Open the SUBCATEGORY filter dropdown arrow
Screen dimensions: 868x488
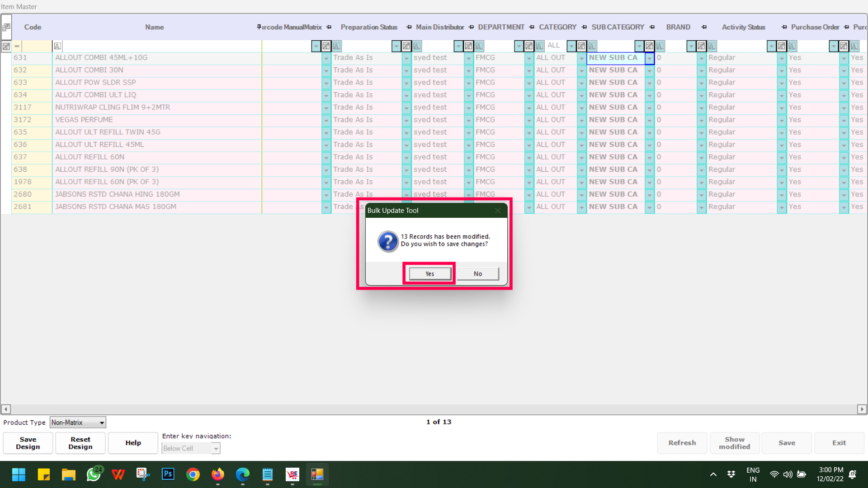coord(639,46)
